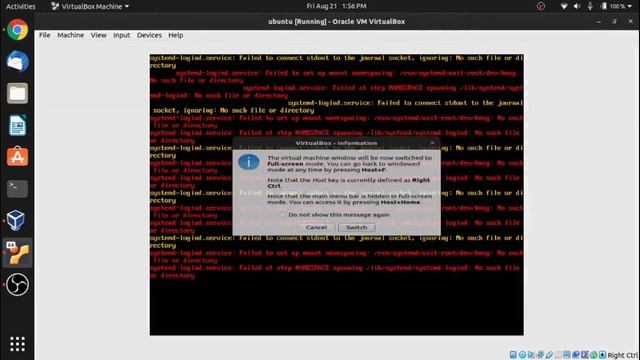Open the Machine menu
Screen dimensions: 640x360
click(70, 35)
